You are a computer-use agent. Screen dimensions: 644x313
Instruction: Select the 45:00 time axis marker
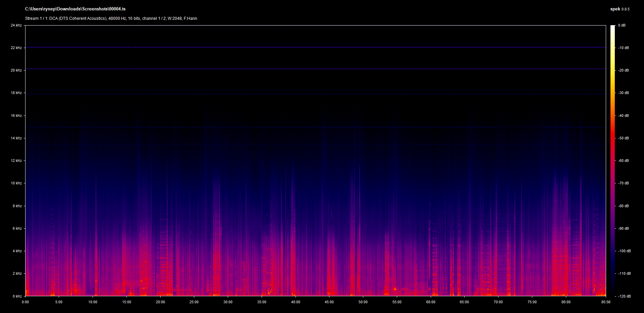pos(329,302)
